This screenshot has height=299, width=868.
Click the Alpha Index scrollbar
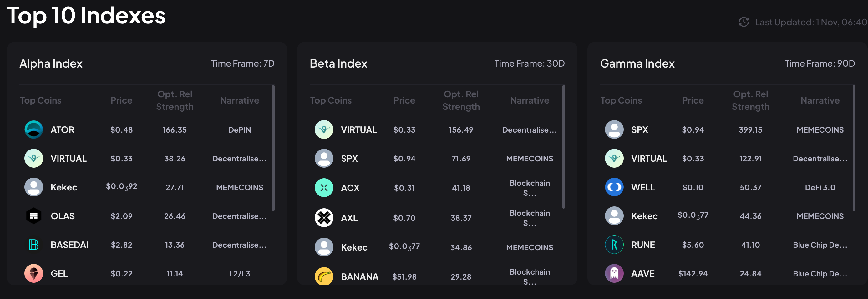pos(273,148)
